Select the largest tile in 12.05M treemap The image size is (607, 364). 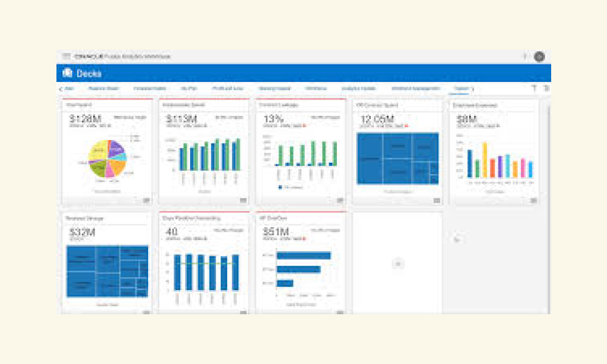[370, 158]
